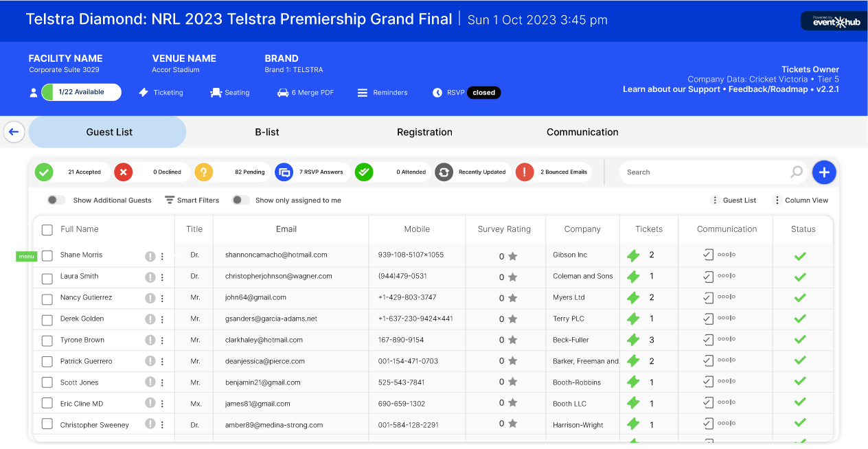Sort by the Company column header

click(582, 229)
